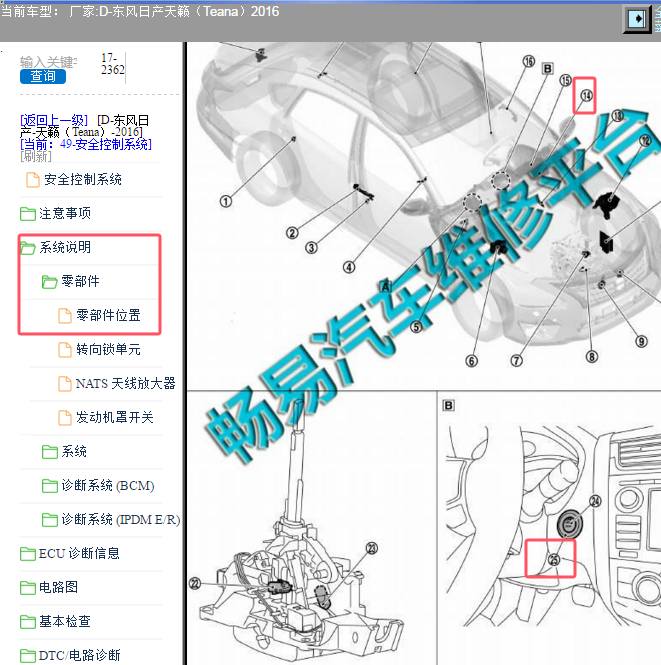Expand the 注意事项 folder
The width and height of the screenshot is (661, 665).
pos(65,213)
